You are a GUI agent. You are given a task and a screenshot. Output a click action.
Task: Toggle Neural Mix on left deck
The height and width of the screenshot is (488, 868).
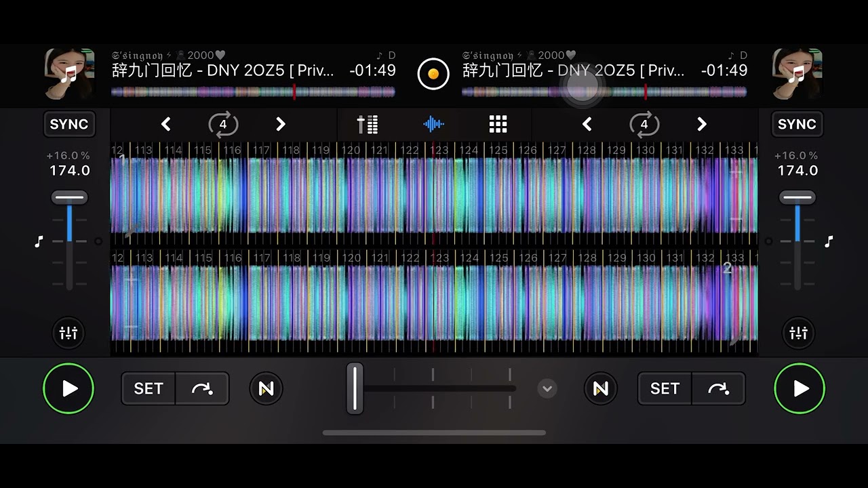click(x=266, y=388)
